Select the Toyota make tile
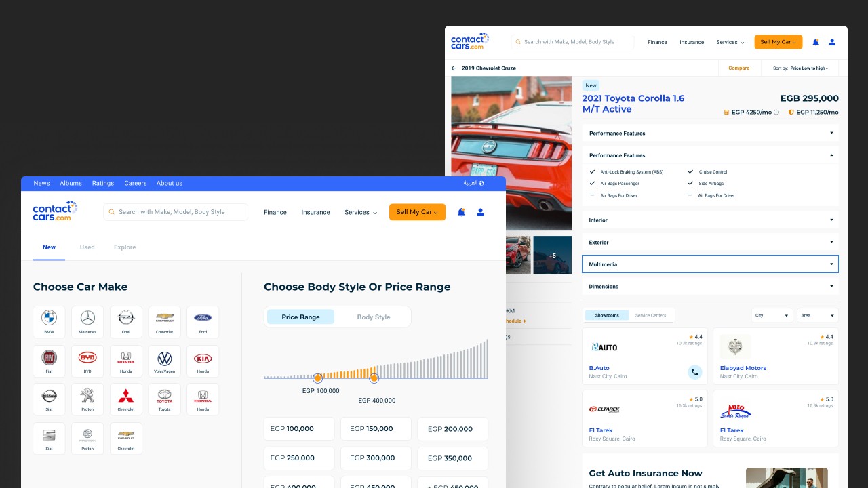 coord(164,400)
